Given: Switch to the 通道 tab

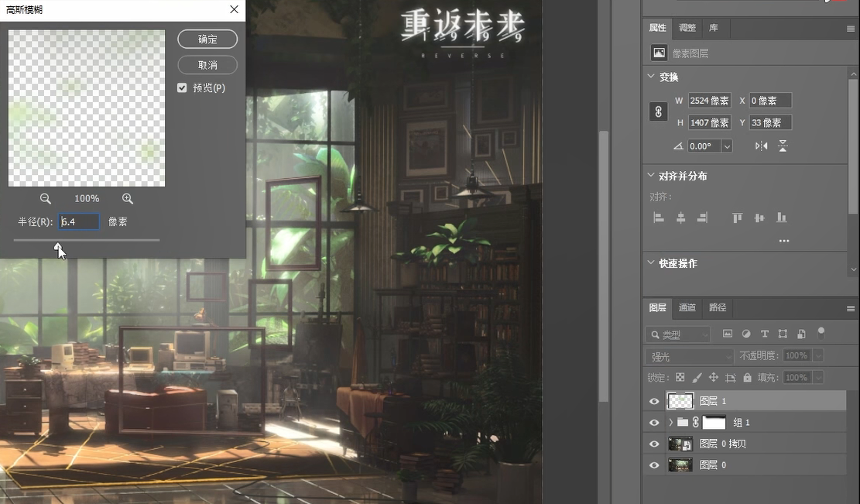Looking at the screenshot, I should 687,307.
